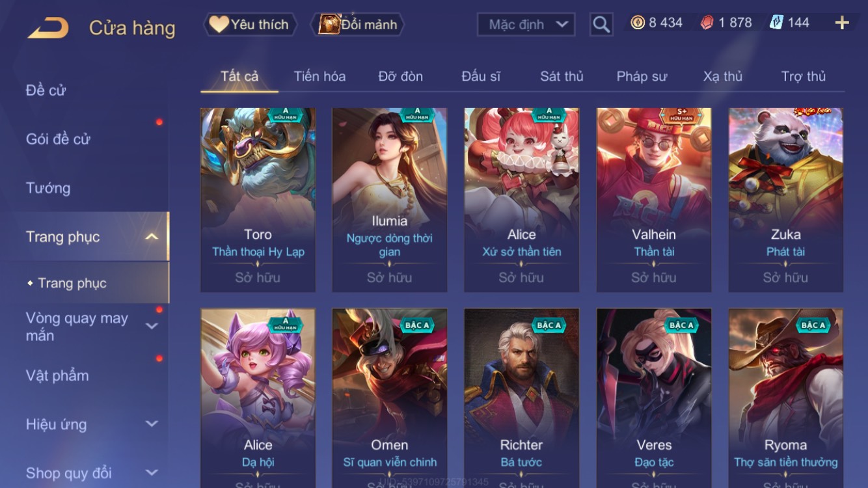Open the Đổi mảnh chest button
This screenshot has width=868, height=488.
[x=360, y=25]
